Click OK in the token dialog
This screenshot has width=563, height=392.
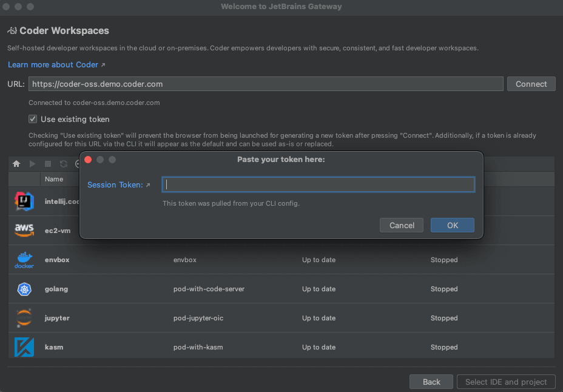coord(453,225)
